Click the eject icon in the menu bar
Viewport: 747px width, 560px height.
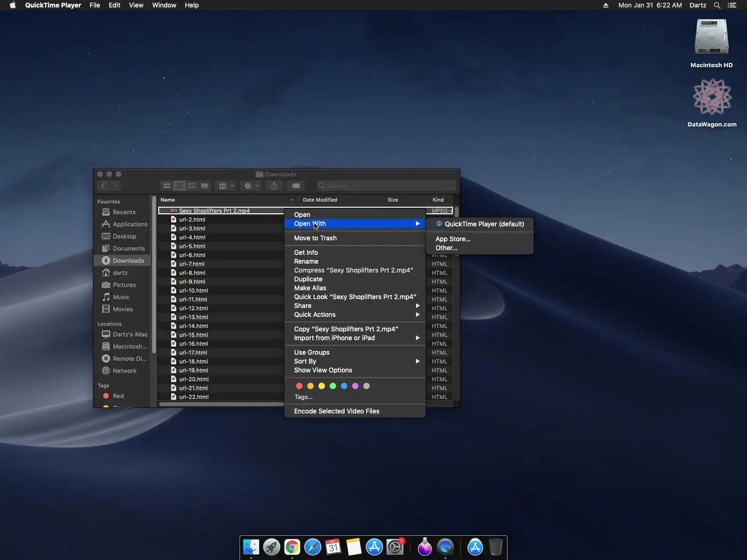point(606,5)
